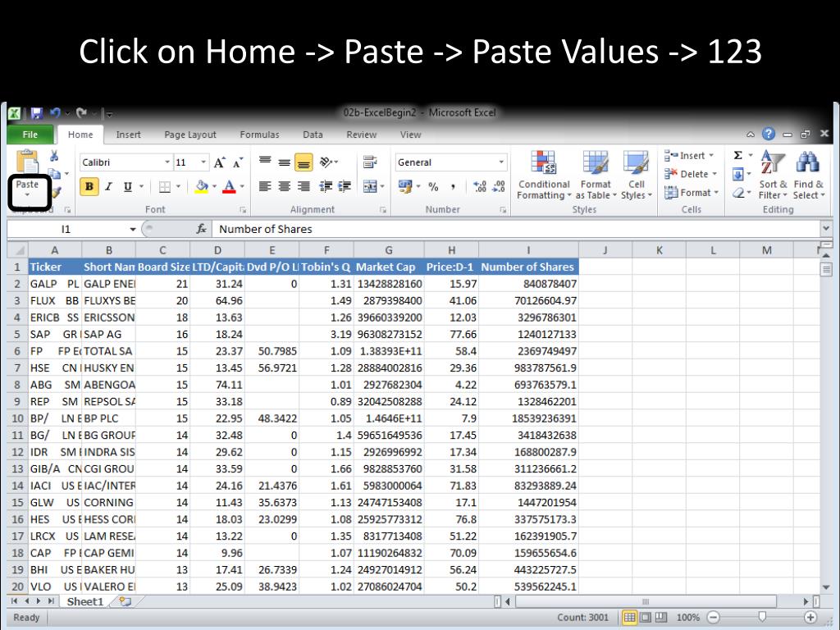The height and width of the screenshot is (630, 840).
Task: Toggle Bold formatting button
Action: (89, 186)
